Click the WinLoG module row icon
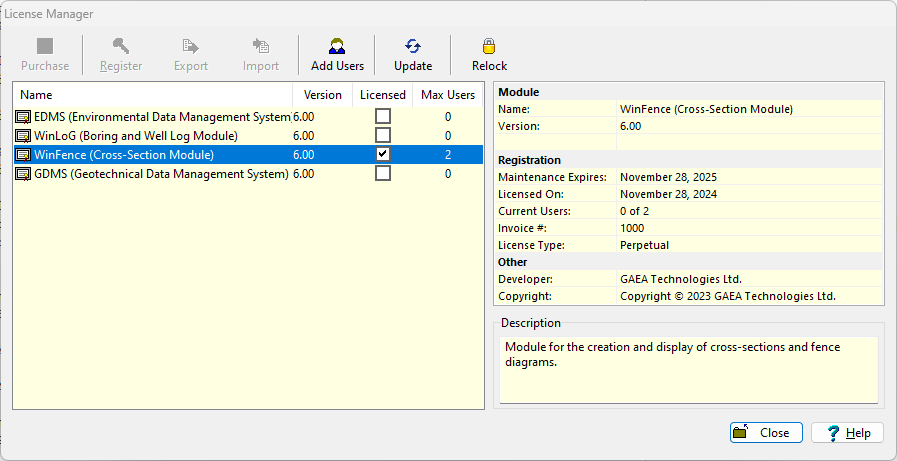This screenshot has height=461, width=897. [x=23, y=136]
